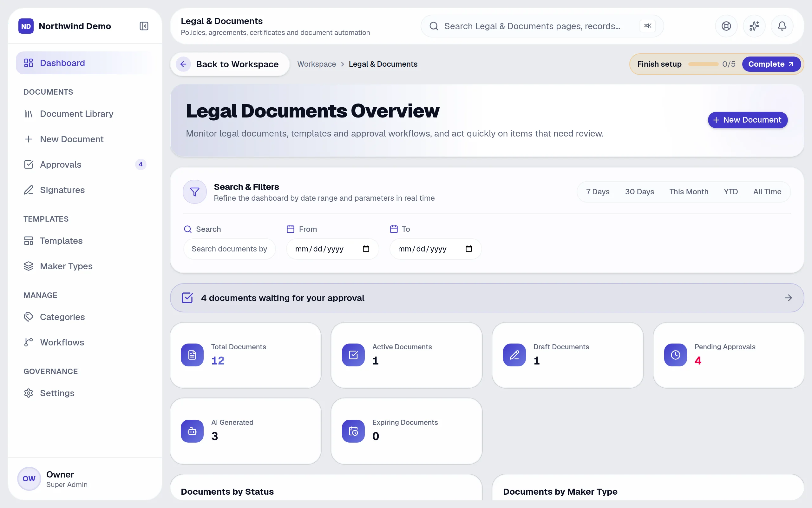Go to Approvals page
Viewport: 812px width, 508px height.
[85, 164]
